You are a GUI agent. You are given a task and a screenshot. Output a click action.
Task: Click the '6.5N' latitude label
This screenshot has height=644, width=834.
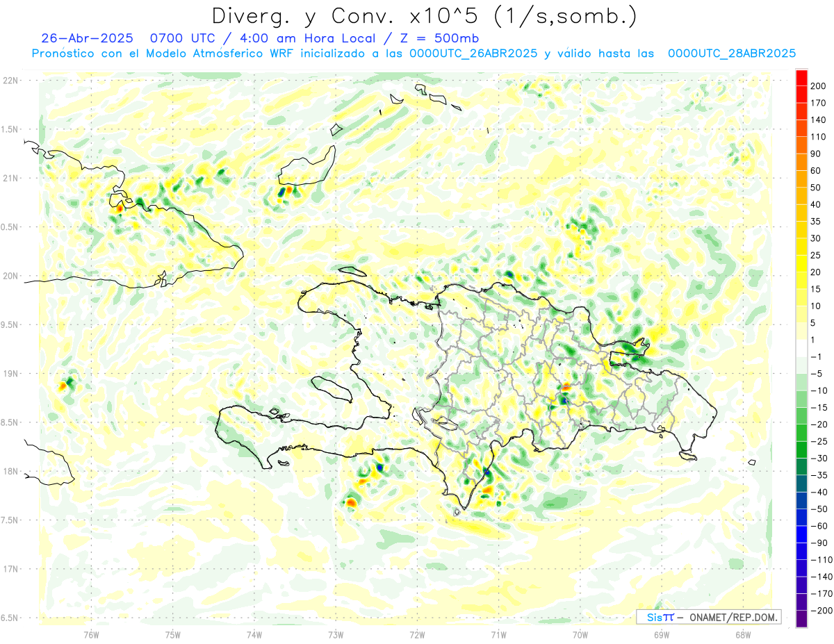9,618
